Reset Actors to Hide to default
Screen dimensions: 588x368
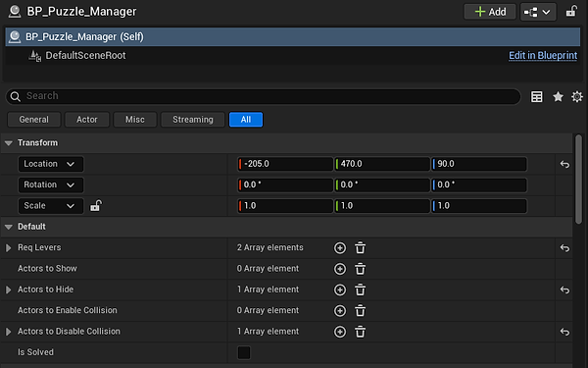click(564, 290)
